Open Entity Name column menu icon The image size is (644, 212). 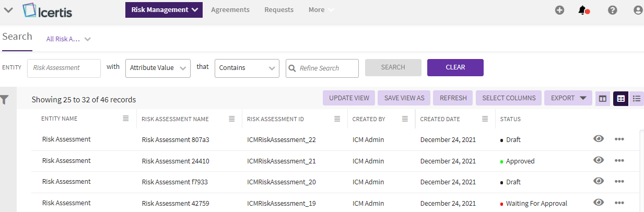coord(126,119)
